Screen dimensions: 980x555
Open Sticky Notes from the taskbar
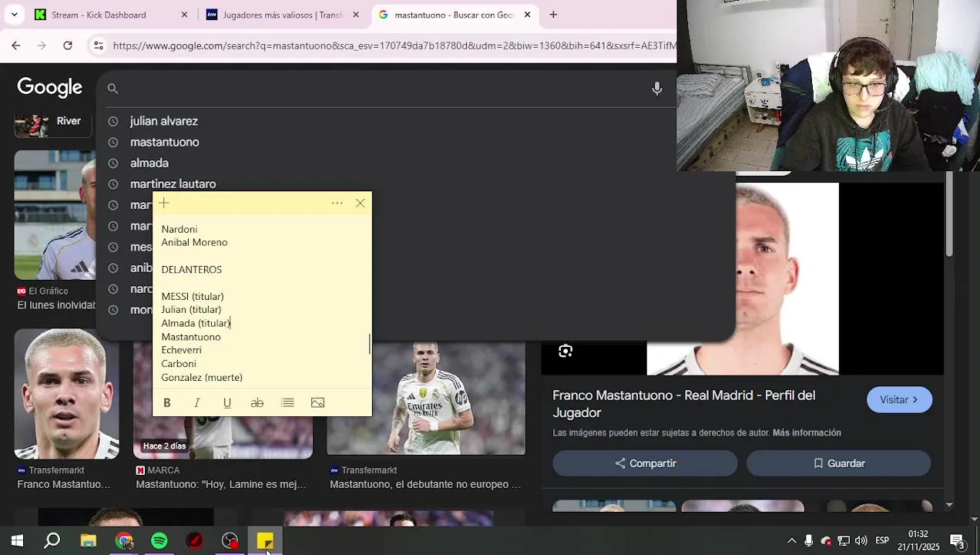point(265,541)
